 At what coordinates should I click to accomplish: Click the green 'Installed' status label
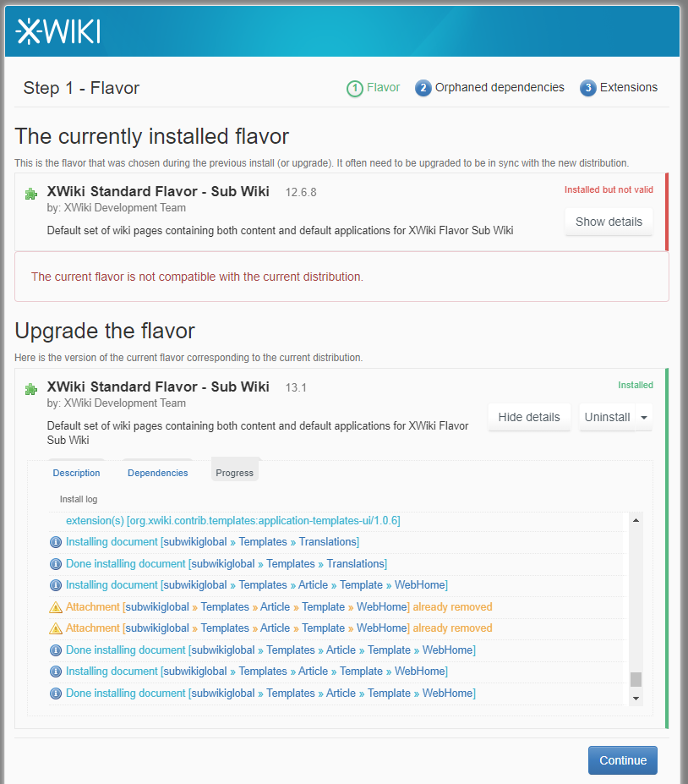636,386
